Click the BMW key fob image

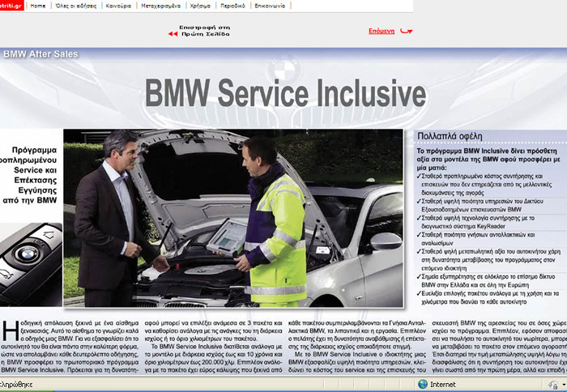[x=31, y=264]
